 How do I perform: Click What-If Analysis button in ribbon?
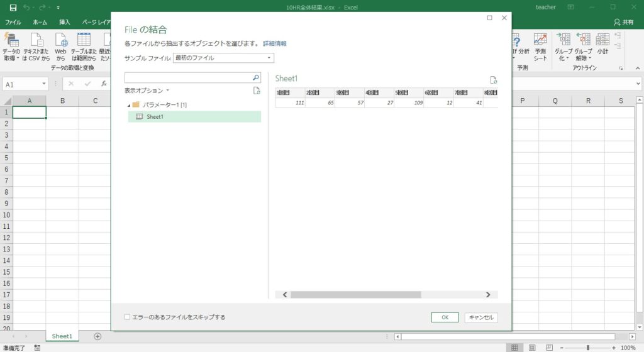(521, 47)
